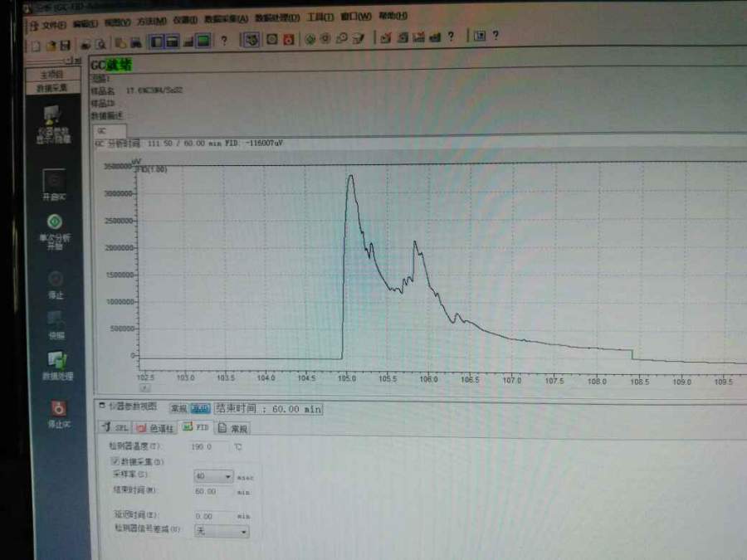Screen dimensions: 747x560
Task: Open the 工具(T) menu
Action: [x=320, y=17]
